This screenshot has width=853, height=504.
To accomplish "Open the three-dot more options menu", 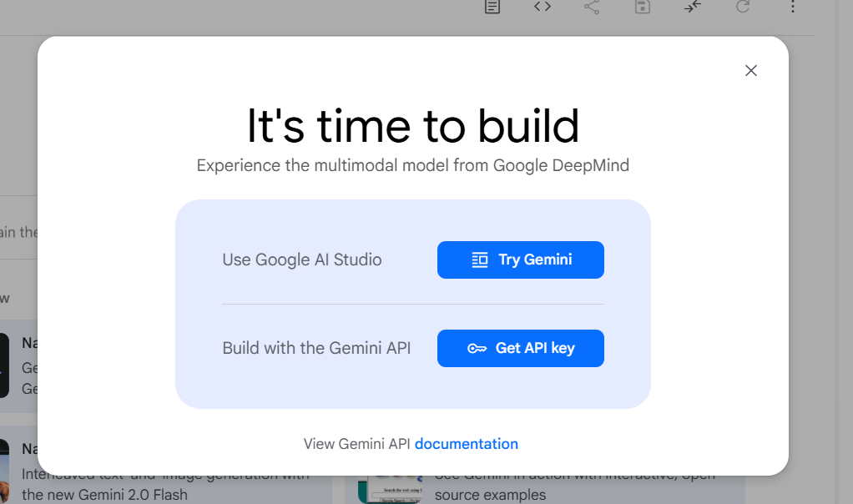I will point(792,8).
